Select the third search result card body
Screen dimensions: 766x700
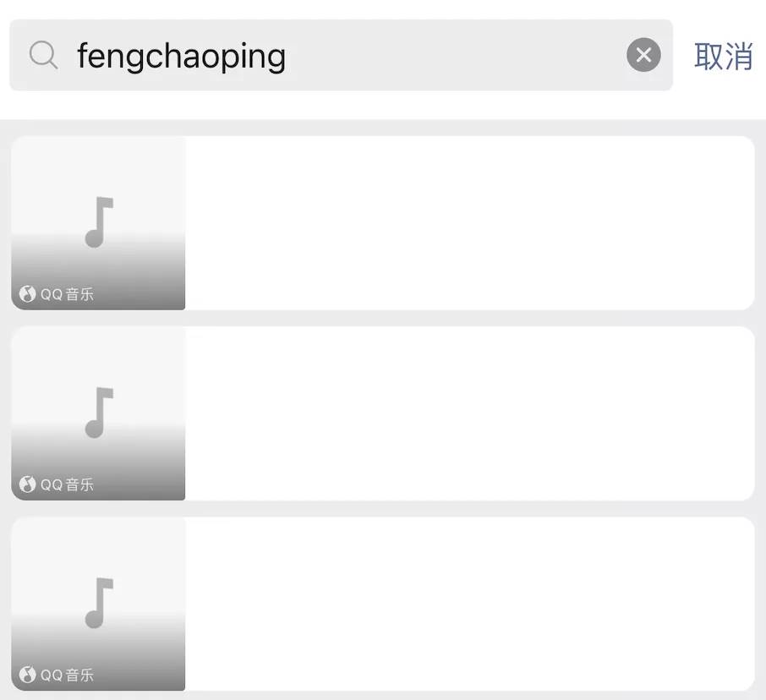coord(470,604)
